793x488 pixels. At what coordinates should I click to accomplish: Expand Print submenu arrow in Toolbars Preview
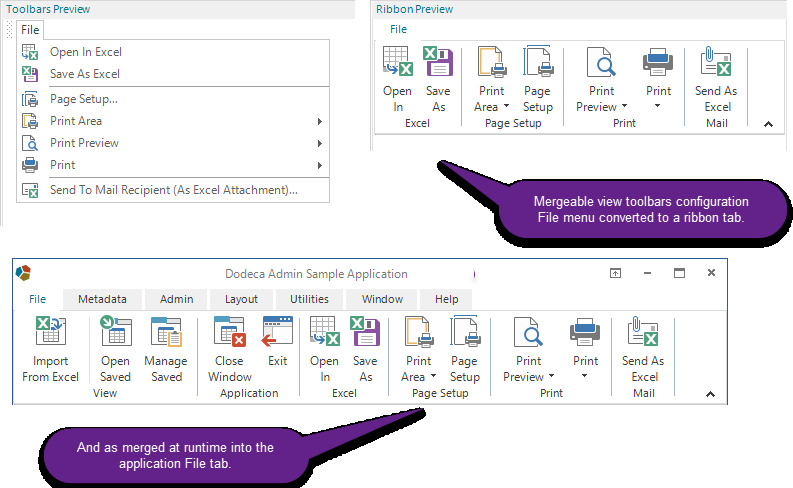point(320,165)
